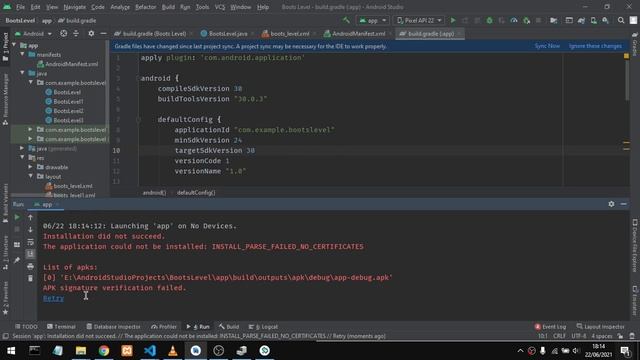Toggle the Device File Explorer side tab
The height and width of the screenshot is (360, 640).
click(635, 245)
